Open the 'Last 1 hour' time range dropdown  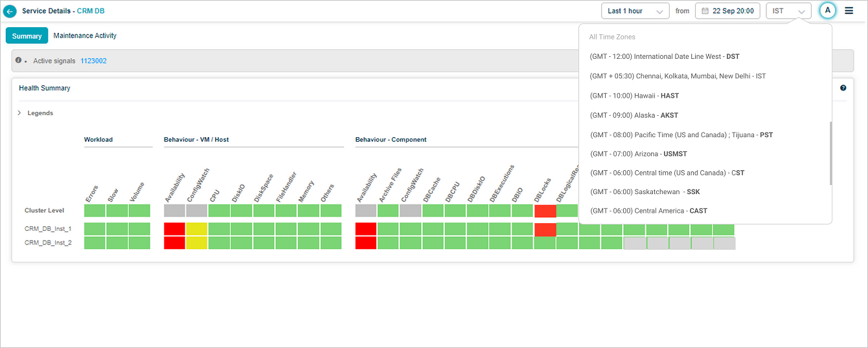coord(634,11)
